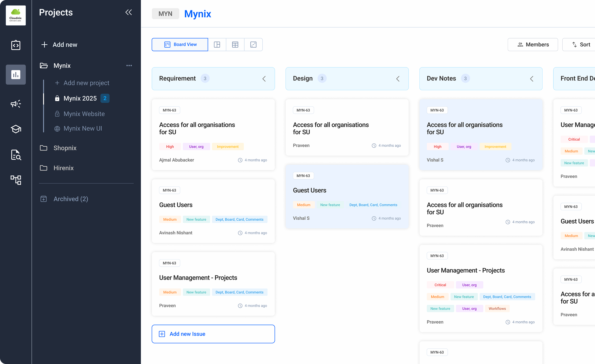
Task: Collapse the Dev Notes column
Action: click(x=532, y=79)
